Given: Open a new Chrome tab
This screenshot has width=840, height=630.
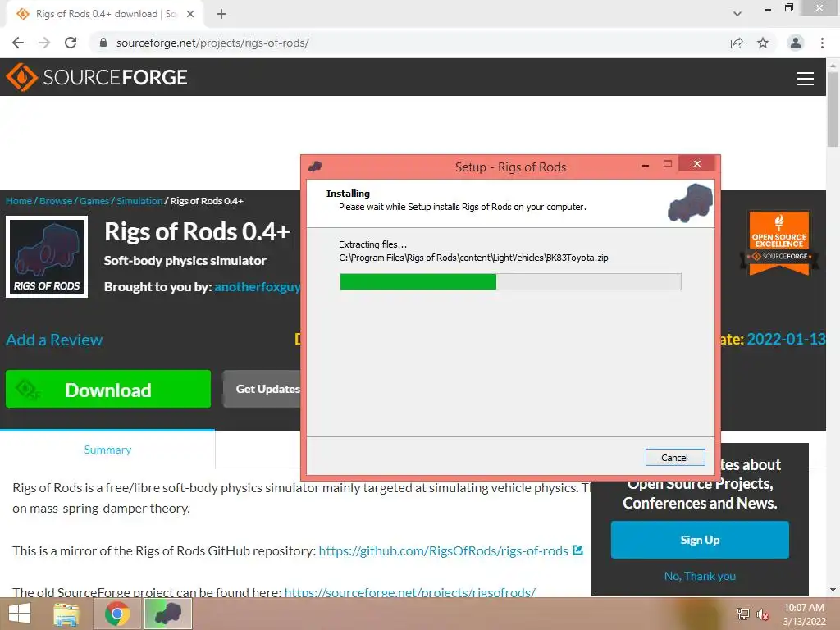Looking at the screenshot, I should (x=221, y=14).
